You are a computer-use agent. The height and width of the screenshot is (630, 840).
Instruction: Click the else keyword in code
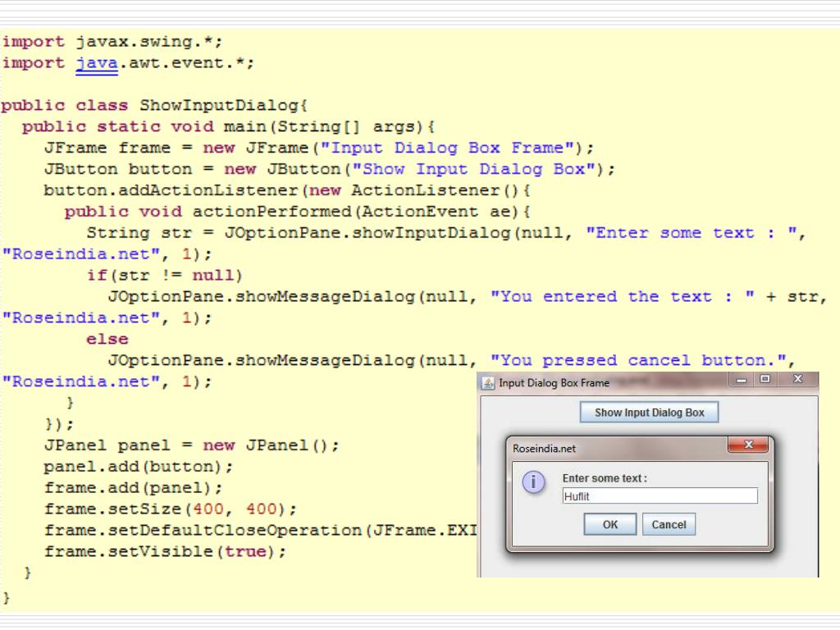pyautogui.click(x=107, y=339)
